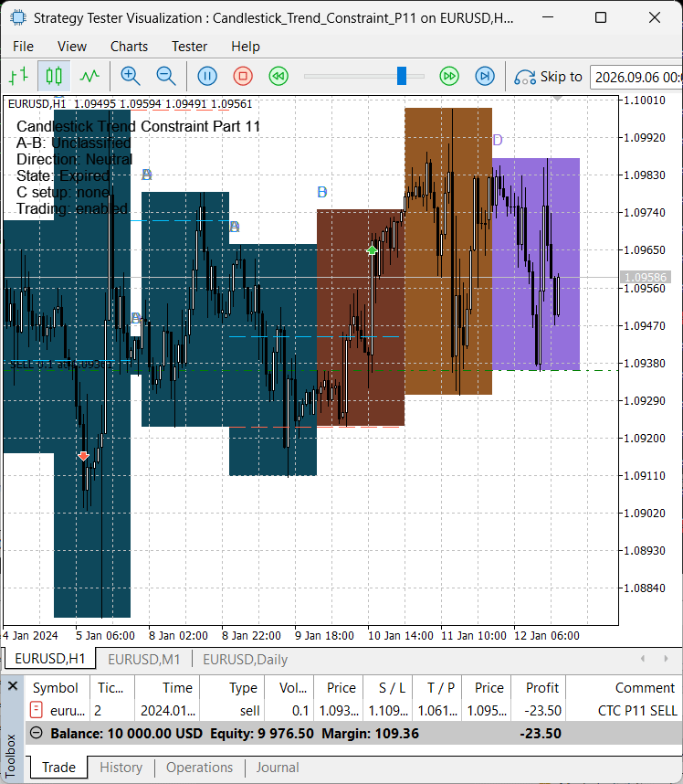Click the Skip to button
This screenshot has width=683, height=784.
pyautogui.click(x=549, y=77)
